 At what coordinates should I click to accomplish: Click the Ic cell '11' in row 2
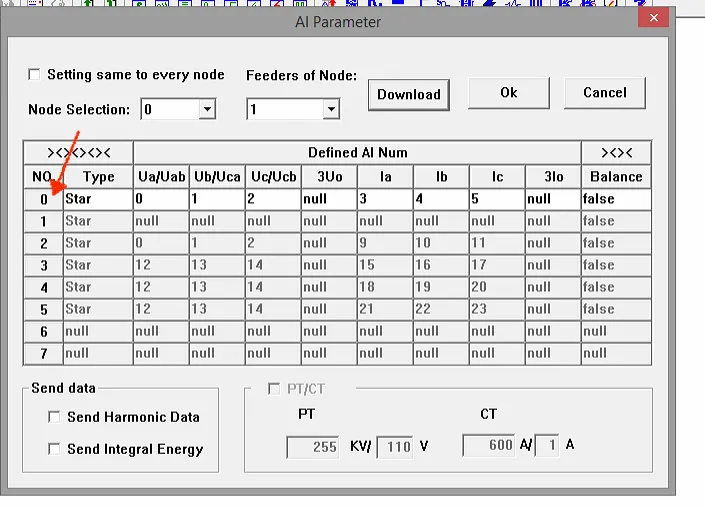497,243
